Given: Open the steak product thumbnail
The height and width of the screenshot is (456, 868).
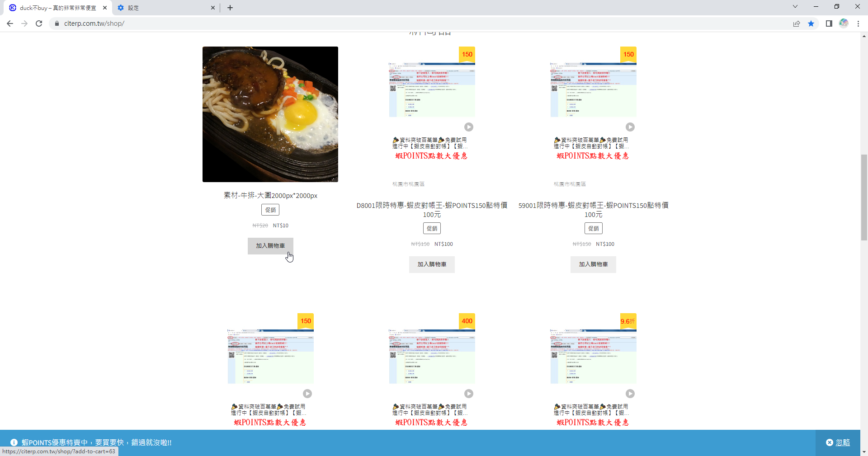Looking at the screenshot, I should pos(270,114).
